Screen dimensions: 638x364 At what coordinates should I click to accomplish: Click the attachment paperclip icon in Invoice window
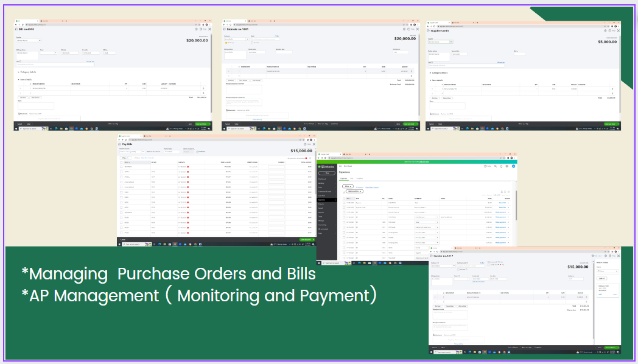[x=433, y=335]
